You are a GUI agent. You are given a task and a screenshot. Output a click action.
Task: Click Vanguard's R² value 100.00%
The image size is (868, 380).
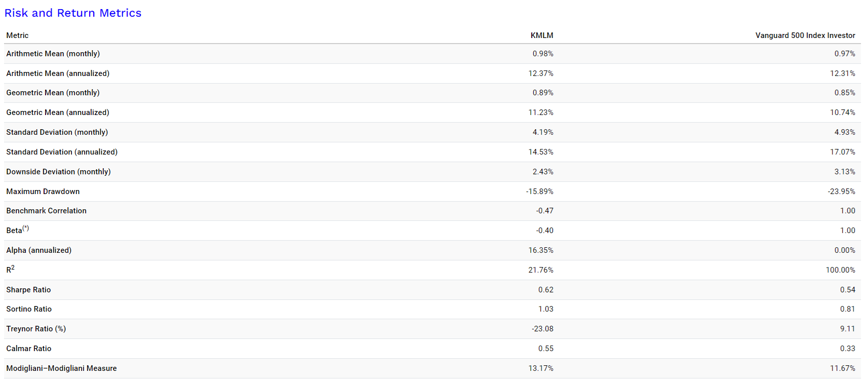tap(840, 270)
